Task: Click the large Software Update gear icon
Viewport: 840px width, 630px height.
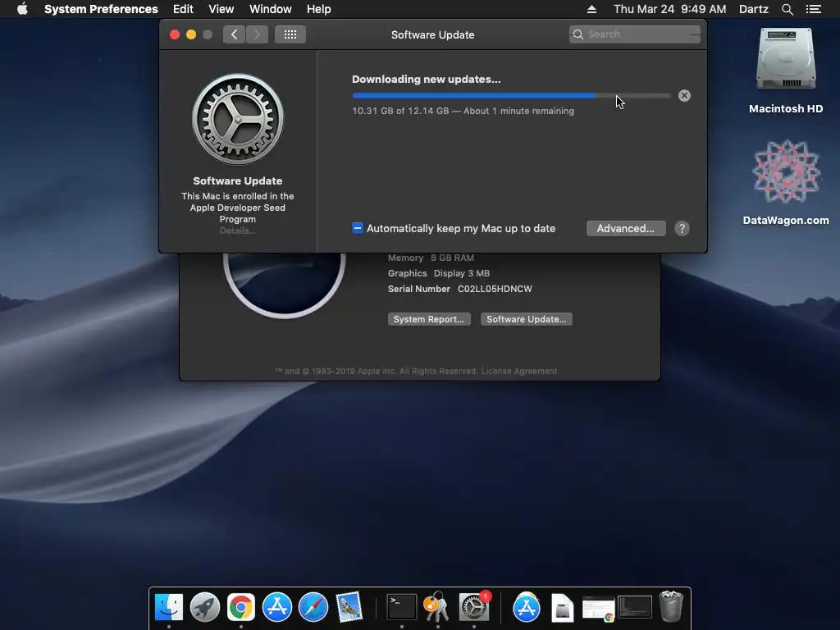Action: click(x=238, y=120)
